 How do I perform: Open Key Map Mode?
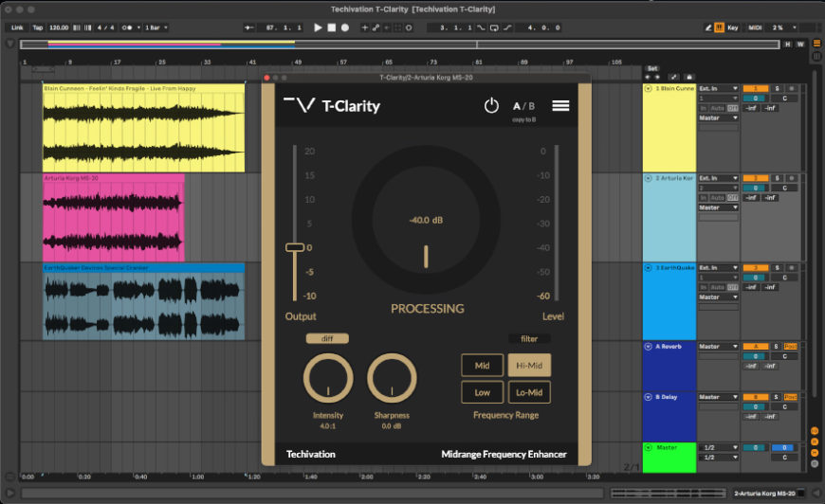pyautogui.click(x=733, y=27)
